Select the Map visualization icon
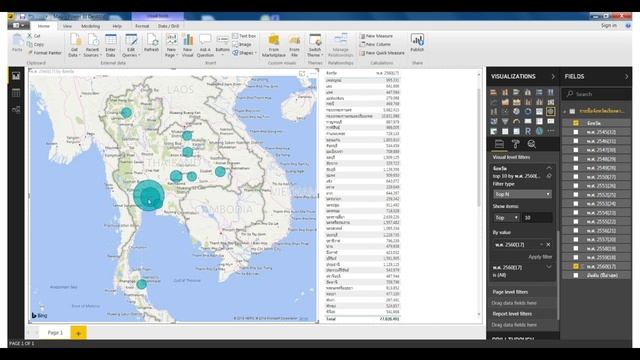 [x=551, y=111]
